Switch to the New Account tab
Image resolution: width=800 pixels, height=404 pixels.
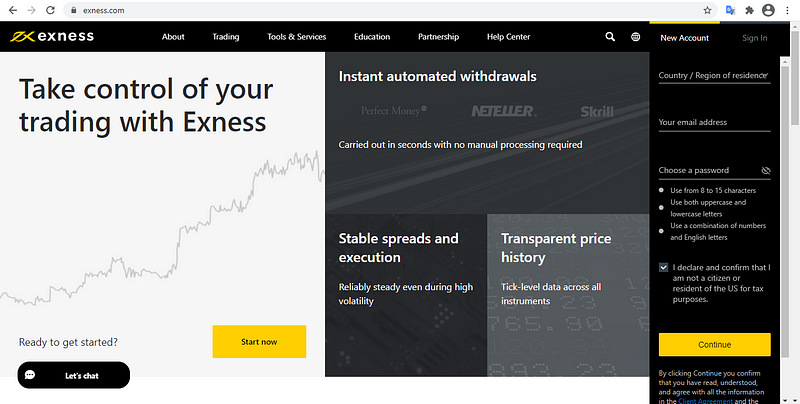point(684,38)
